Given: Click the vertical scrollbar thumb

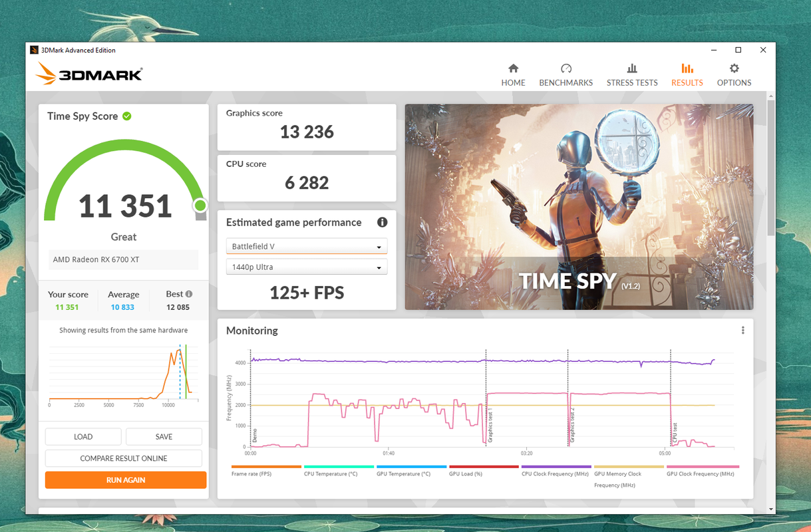Looking at the screenshot, I should click(770, 166).
